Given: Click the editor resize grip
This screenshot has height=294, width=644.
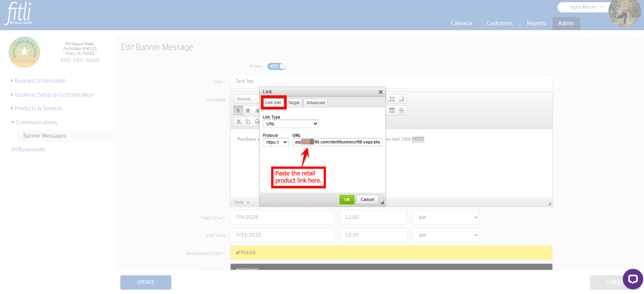Looking at the screenshot, I should (x=550, y=204).
